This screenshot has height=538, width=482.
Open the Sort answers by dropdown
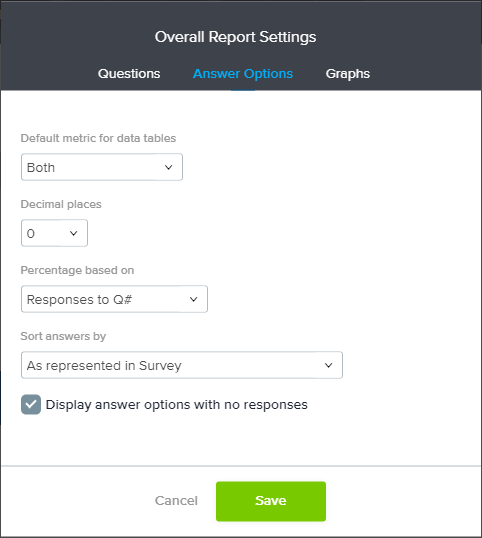tap(182, 365)
